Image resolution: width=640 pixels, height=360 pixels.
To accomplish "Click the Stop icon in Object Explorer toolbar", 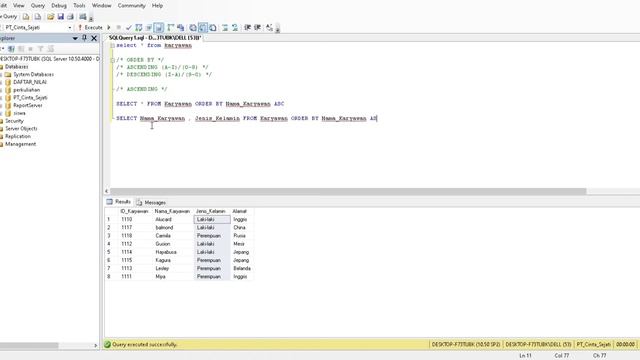I will pos(31,49).
